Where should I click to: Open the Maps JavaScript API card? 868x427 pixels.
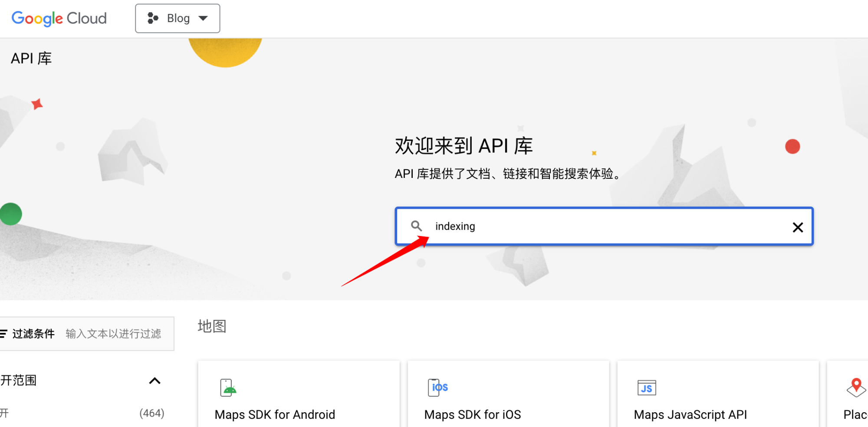tap(718, 394)
